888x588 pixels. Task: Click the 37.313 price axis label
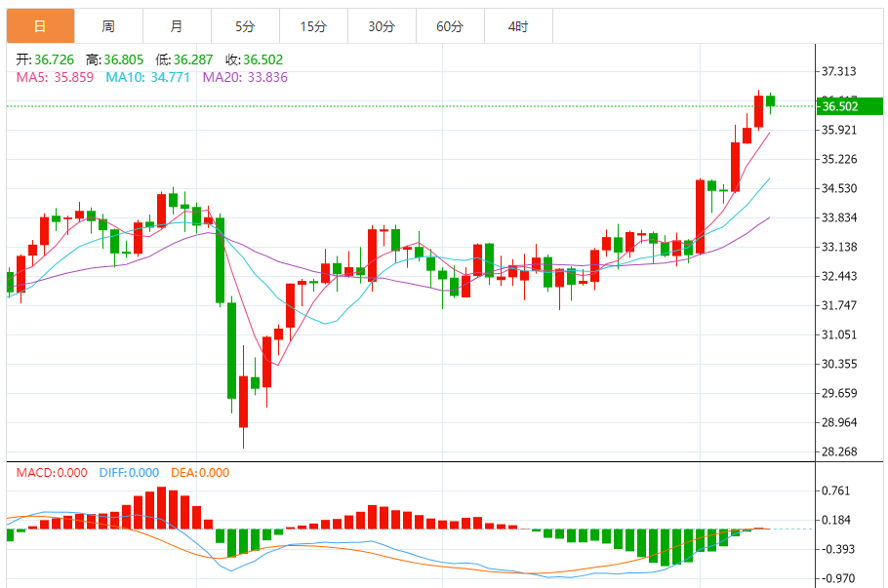(839, 71)
